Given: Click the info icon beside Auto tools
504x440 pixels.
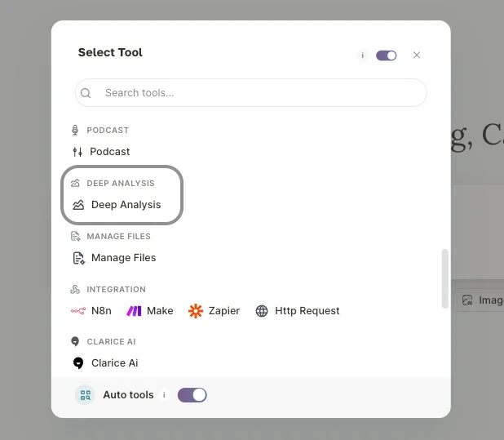Looking at the screenshot, I should point(164,394).
